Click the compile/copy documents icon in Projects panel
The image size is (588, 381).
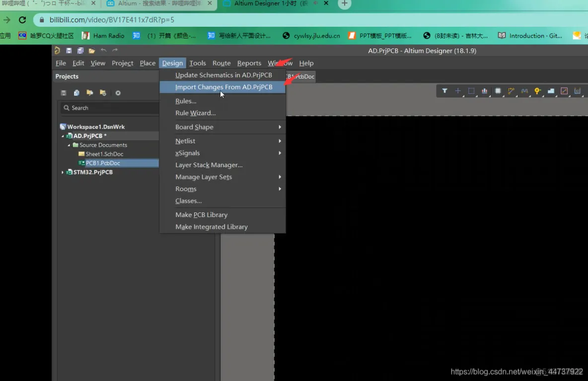(76, 93)
